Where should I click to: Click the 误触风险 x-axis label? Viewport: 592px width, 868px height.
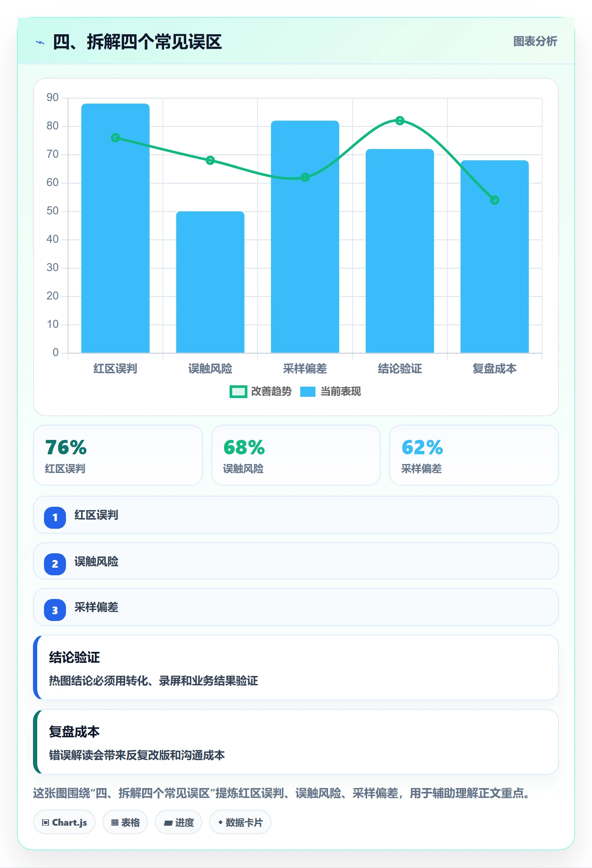[x=210, y=369]
